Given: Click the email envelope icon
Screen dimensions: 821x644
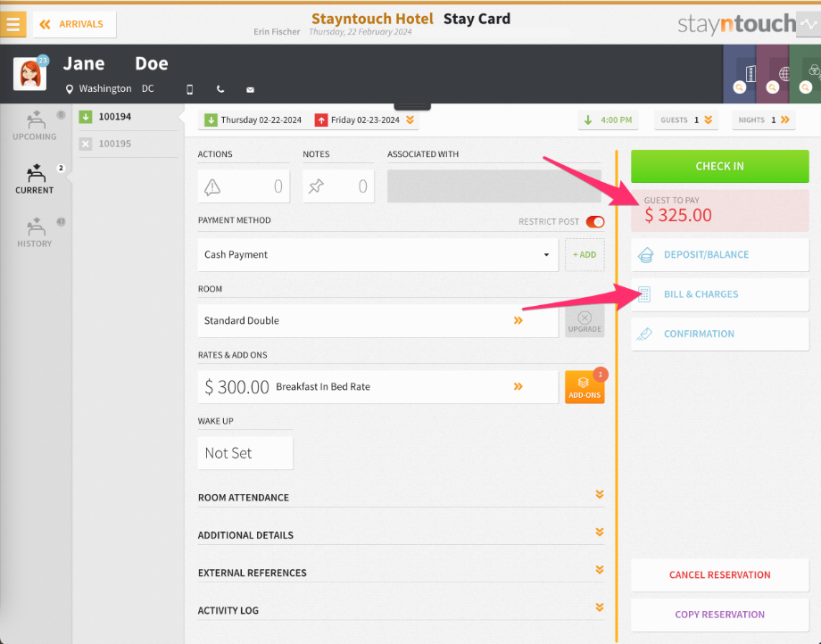Looking at the screenshot, I should click(x=250, y=90).
